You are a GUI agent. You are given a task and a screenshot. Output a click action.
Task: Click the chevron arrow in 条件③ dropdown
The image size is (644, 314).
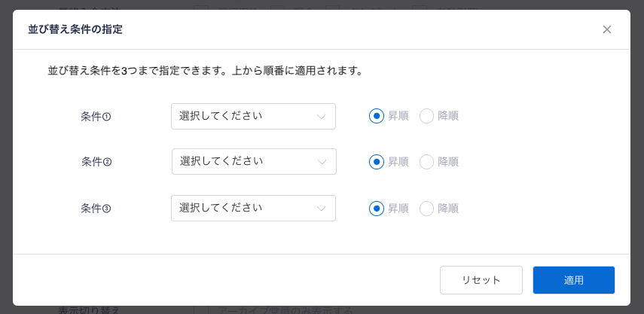[x=322, y=209]
